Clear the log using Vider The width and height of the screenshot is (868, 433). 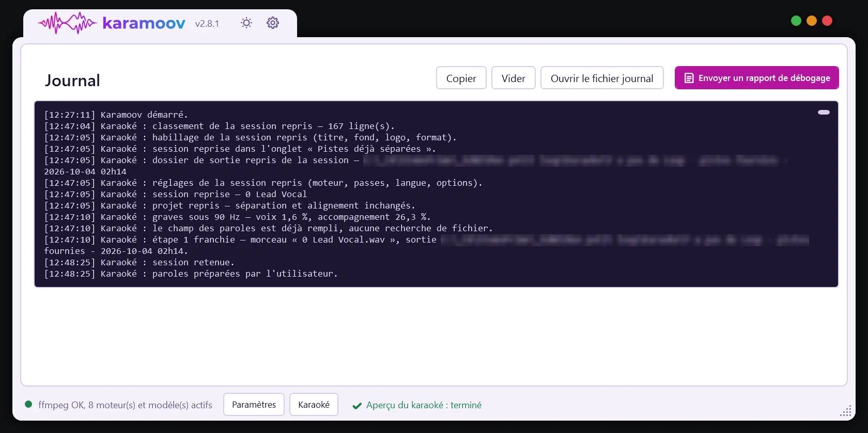click(x=514, y=78)
